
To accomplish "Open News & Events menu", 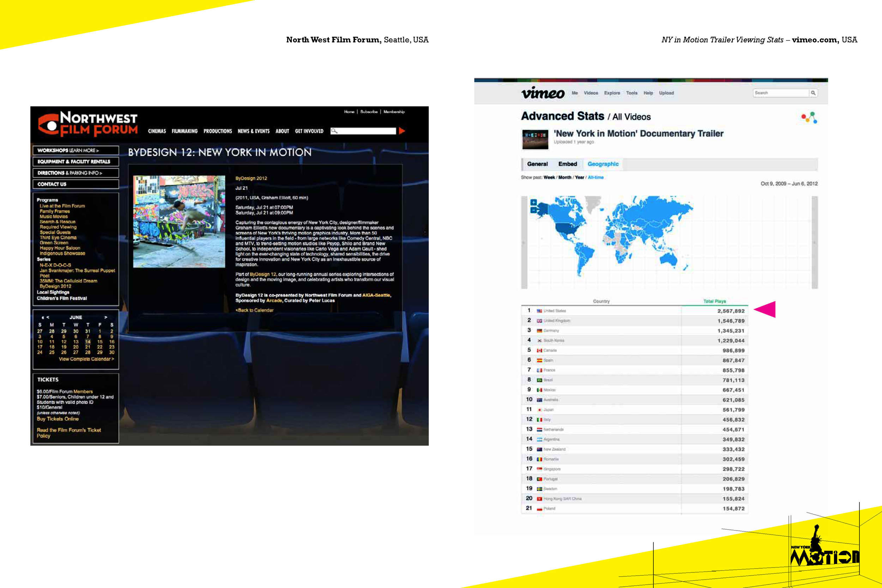I will [x=254, y=131].
